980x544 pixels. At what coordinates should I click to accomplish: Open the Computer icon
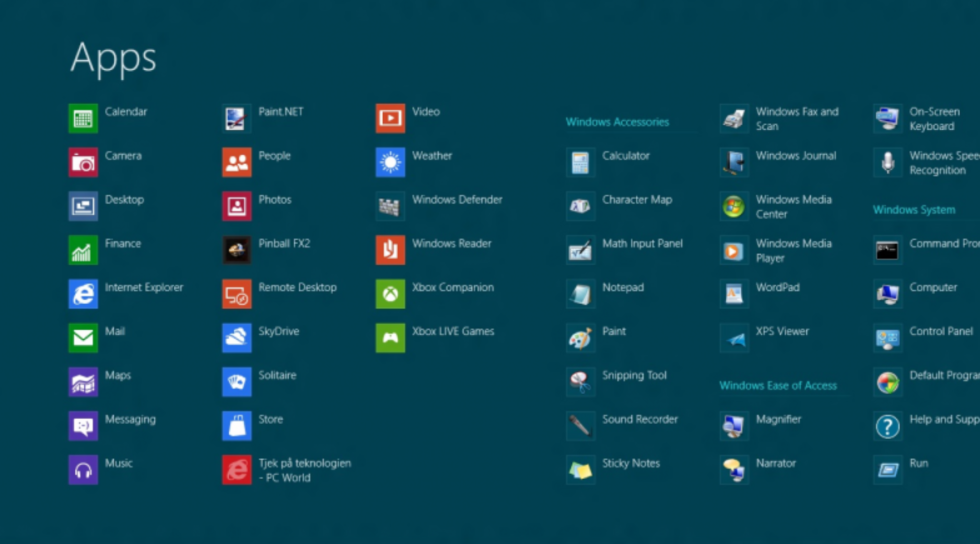click(888, 294)
